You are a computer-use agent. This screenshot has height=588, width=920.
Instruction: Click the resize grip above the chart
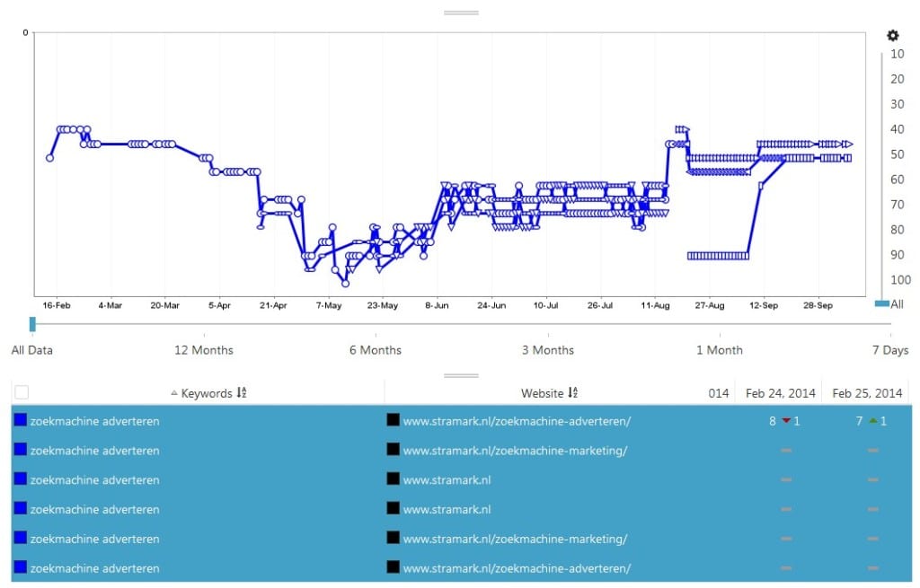click(461, 13)
